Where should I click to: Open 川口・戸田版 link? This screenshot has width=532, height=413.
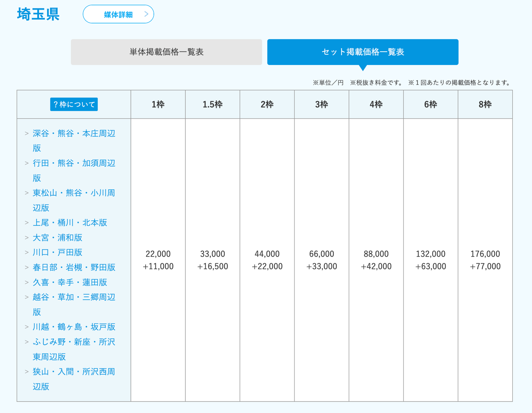57,252
